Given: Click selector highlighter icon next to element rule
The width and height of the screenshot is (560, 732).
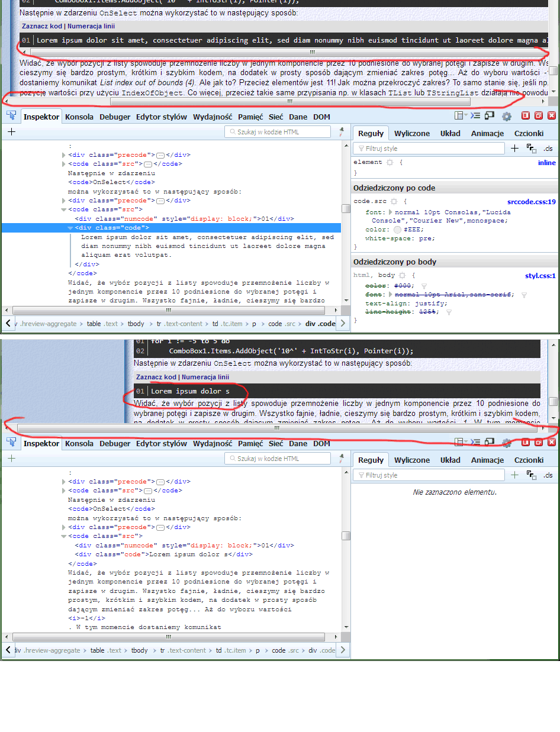Looking at the screenshot, I should (x=390, y=162).
